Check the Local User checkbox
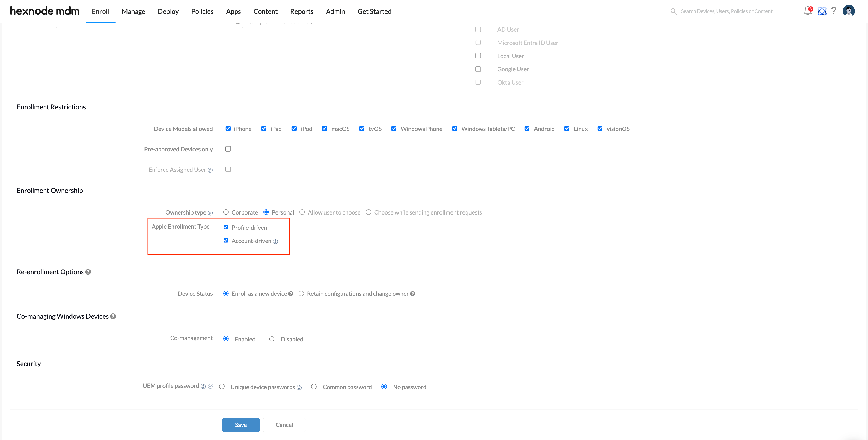This screenshot has width=868, height=440. 478,56
